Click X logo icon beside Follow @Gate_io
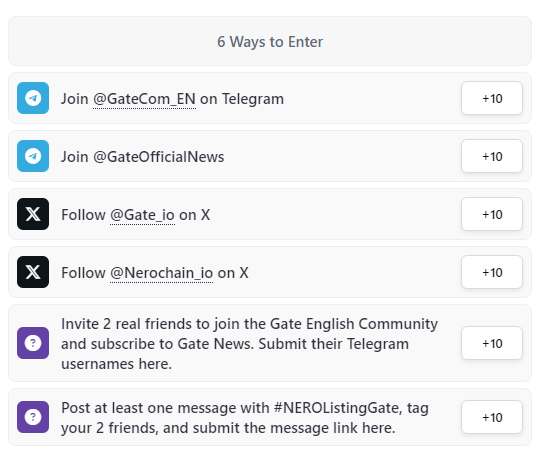The height and width of the screenshot is (452, 540). 33,214
